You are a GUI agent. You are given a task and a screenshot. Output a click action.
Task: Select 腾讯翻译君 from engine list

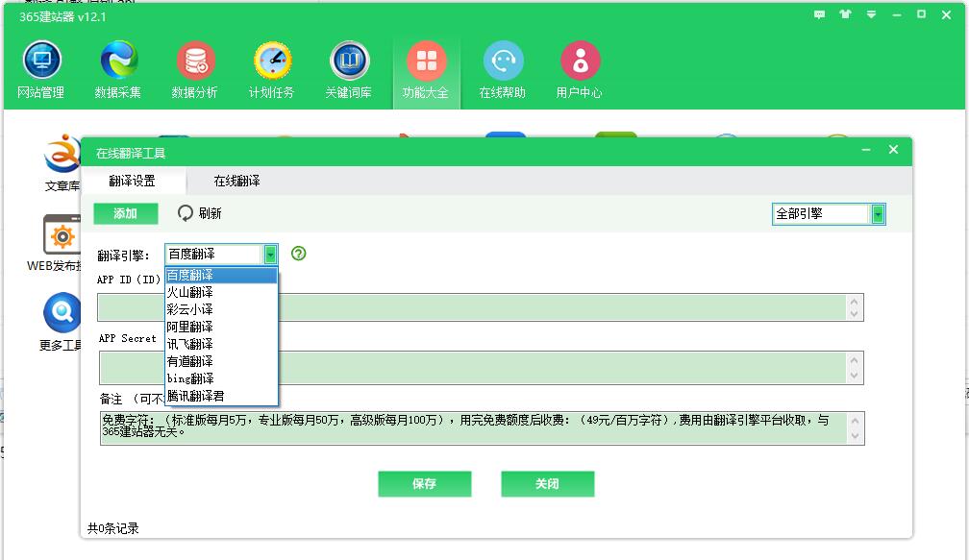click(x=221, y=396)
